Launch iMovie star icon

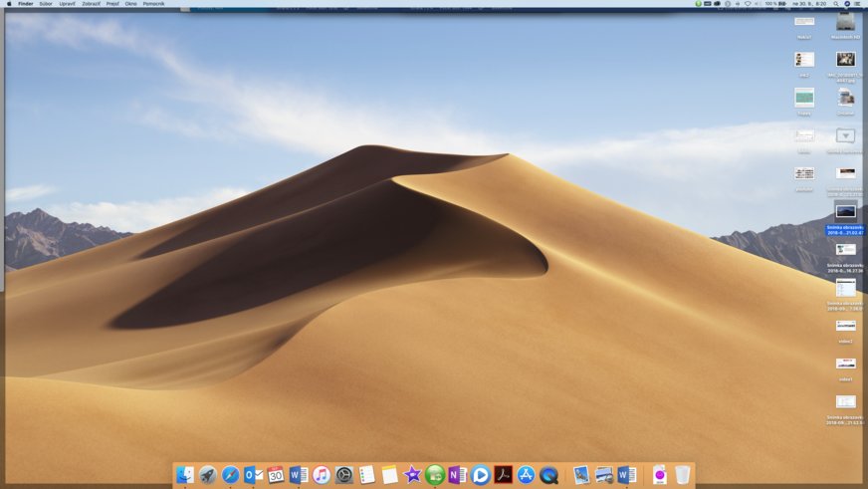coord(412,475)
